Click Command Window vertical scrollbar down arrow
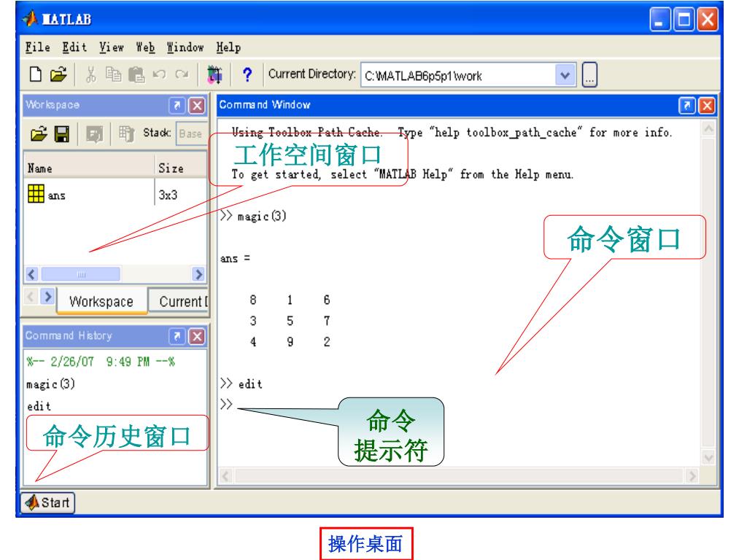 (708, 458)
